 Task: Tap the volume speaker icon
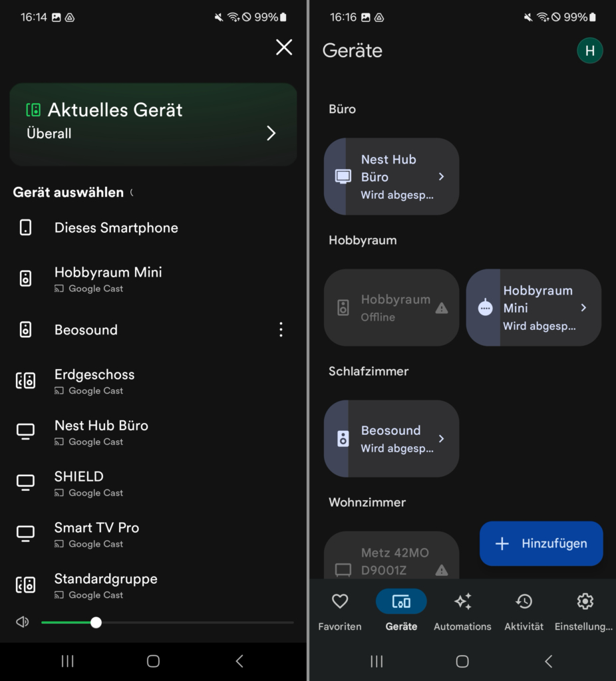click(23, 622)
